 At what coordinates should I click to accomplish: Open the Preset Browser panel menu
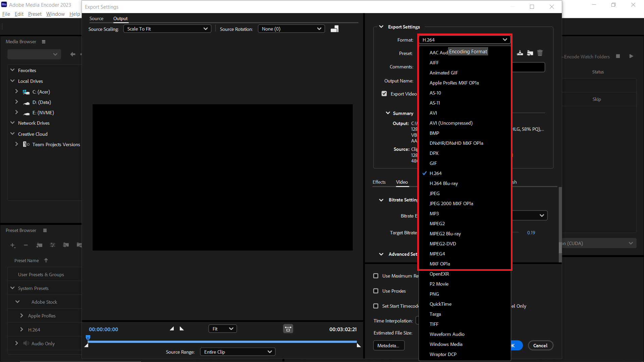click(45, 230)
